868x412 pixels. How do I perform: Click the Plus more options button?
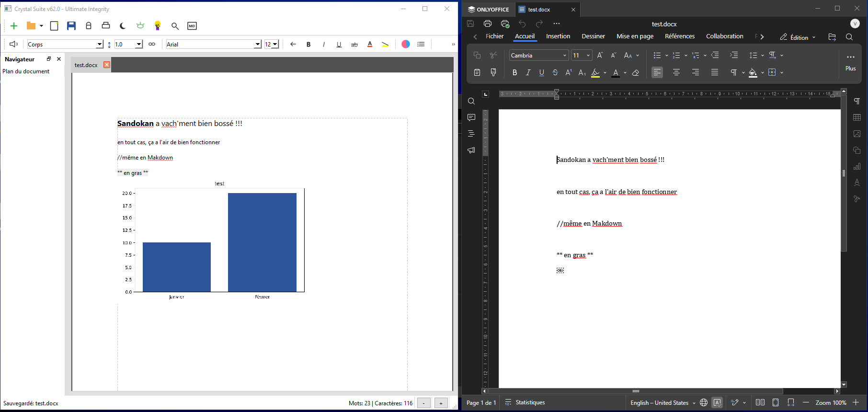pos(850,62)
